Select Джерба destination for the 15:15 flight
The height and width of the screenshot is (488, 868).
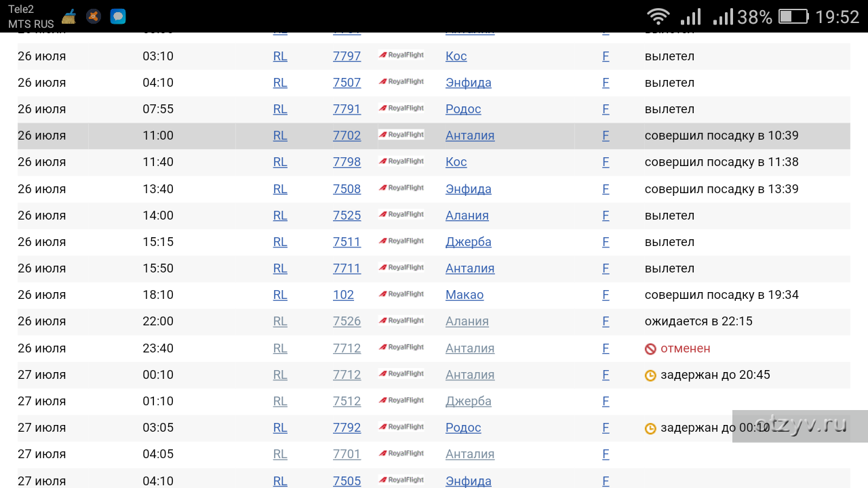point(468,242)
